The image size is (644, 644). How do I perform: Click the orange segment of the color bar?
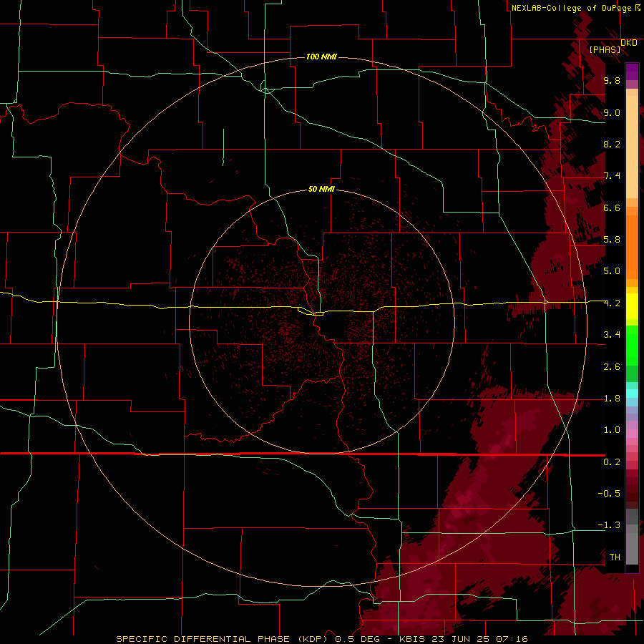coord(632,246)
